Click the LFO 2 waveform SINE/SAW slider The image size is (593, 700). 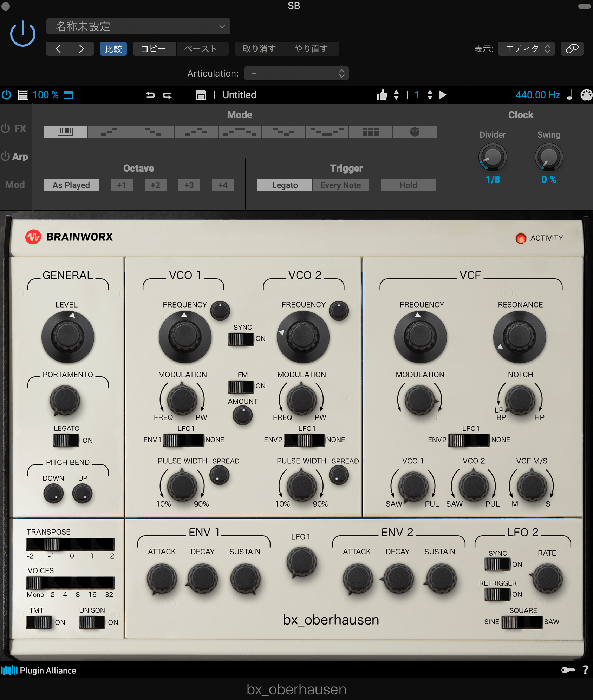(x=522, y=622)
